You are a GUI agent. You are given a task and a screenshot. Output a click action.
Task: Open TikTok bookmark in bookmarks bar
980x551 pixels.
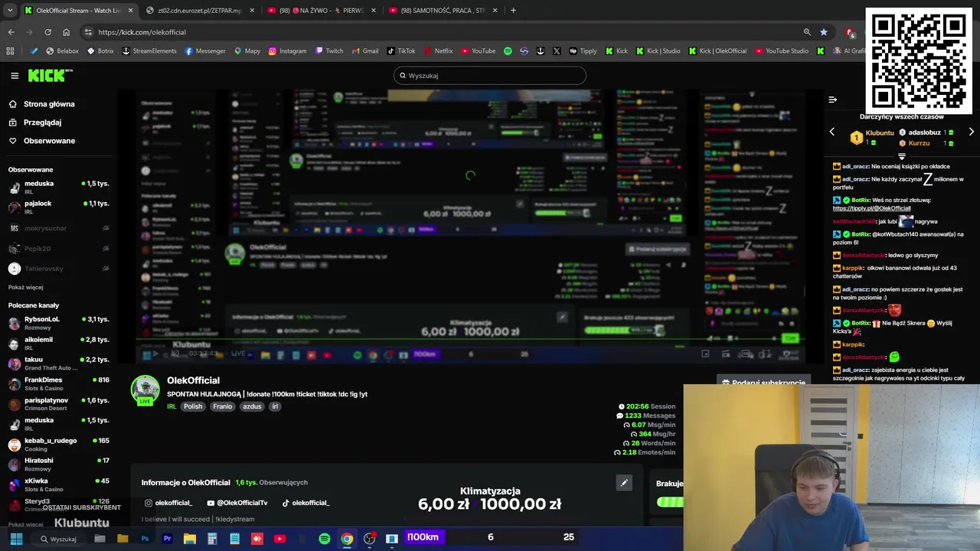pyautogui.click(x=401, y=51)
